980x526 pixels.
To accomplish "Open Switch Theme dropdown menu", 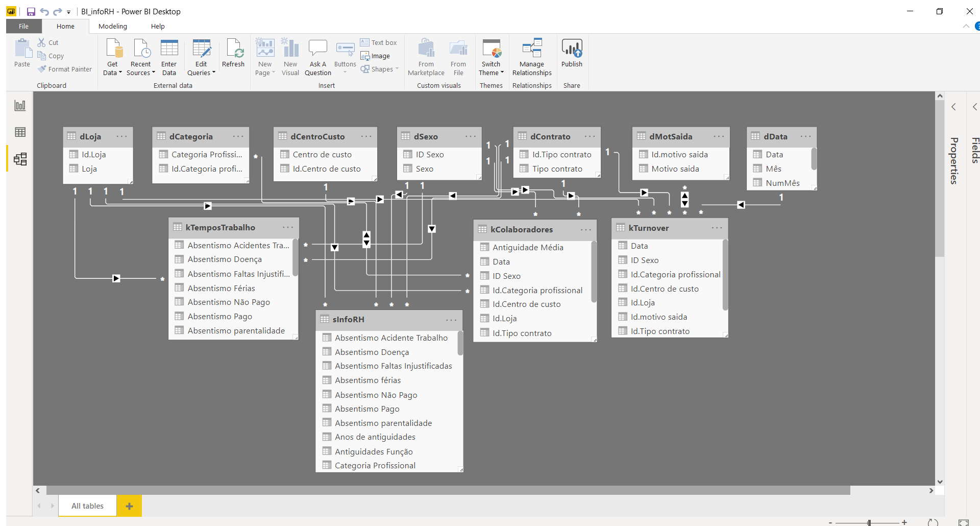I will (x=491, y=73).
